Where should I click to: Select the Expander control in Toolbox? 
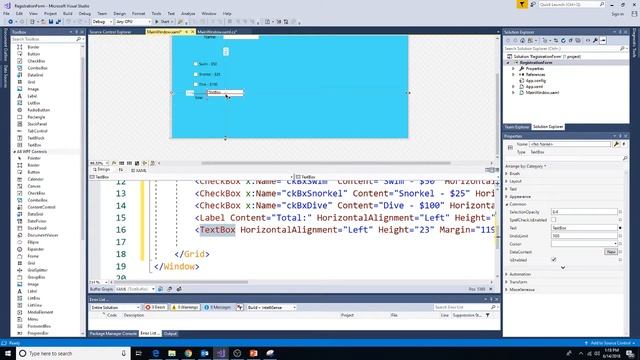[35, 249]
